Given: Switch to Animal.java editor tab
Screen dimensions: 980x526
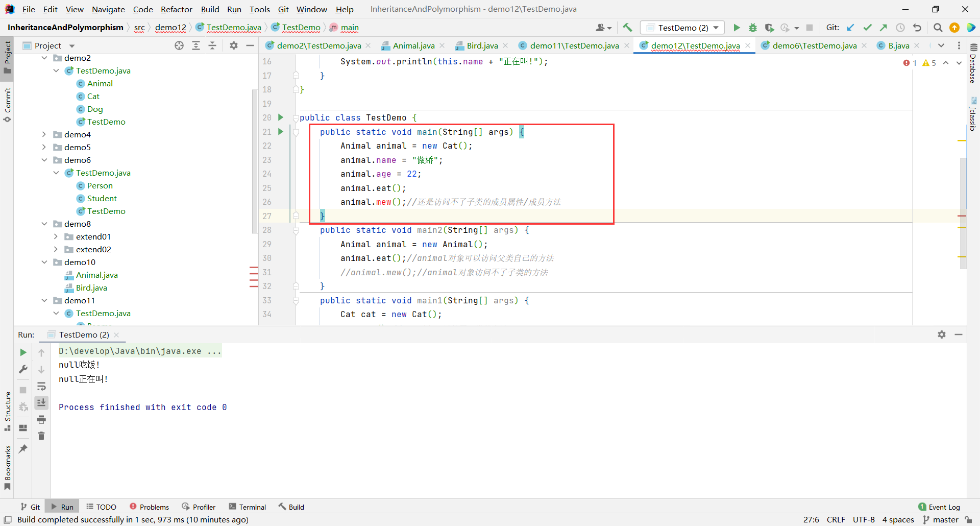Looking at the screenshot, I should pyautogui.click(x=413, y=45).
